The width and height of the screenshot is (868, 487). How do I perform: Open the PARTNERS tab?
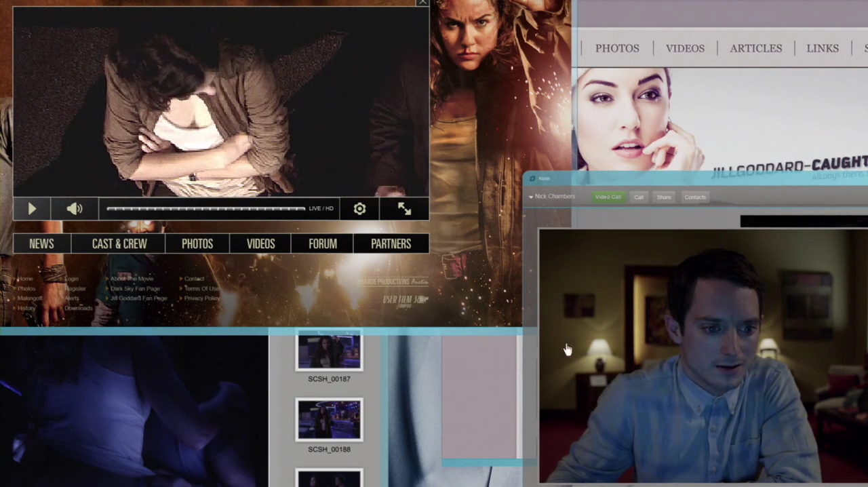tap(391, 243)
